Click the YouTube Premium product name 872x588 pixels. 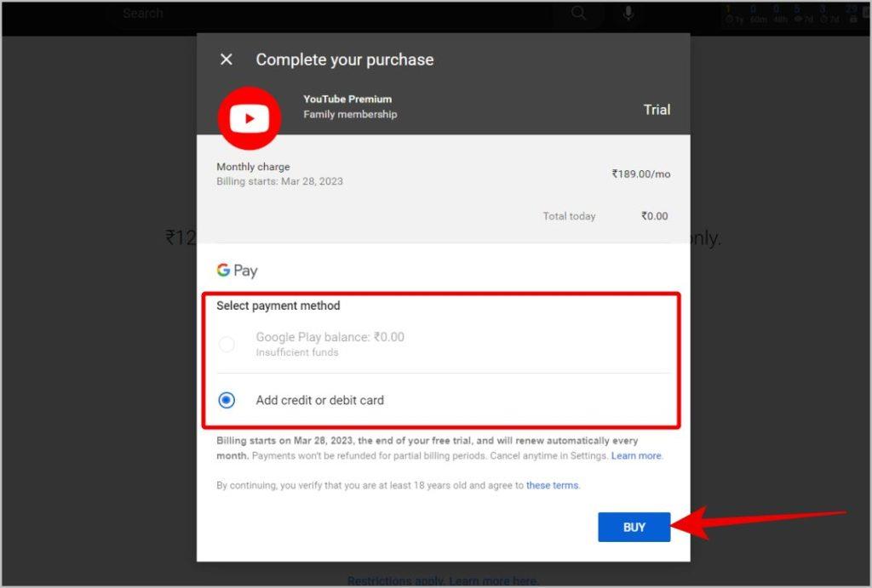[347, 99]
